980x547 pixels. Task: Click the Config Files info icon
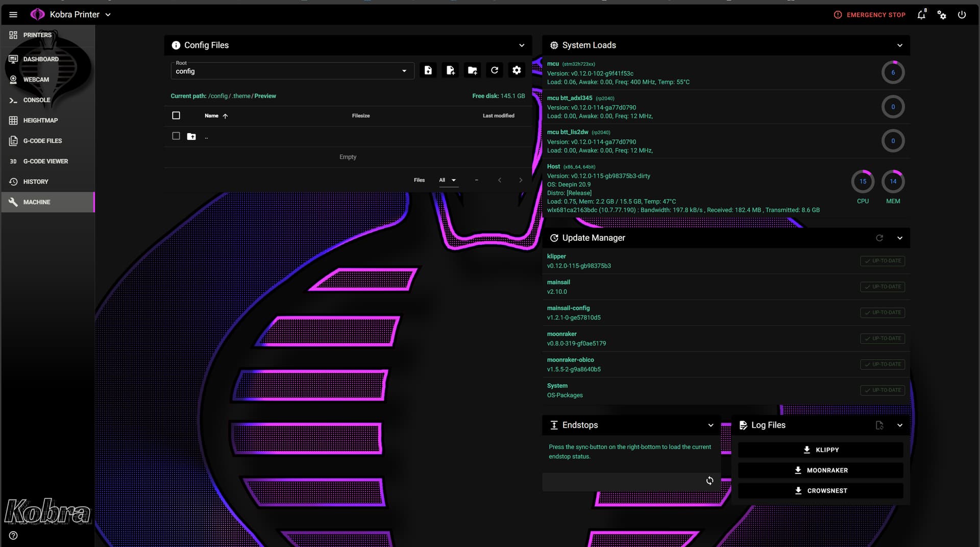coord(176,45)
